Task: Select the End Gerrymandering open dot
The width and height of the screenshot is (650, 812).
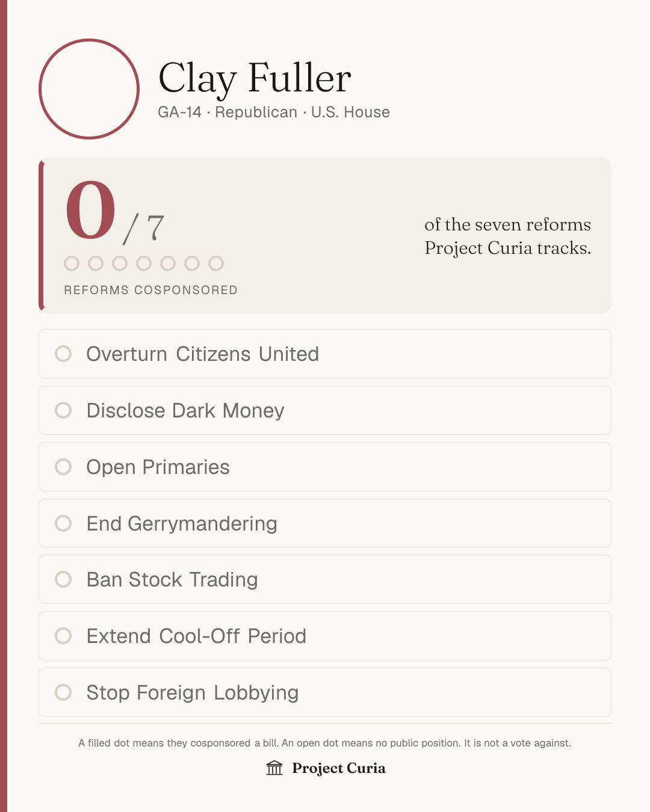Action: point(63,523)
